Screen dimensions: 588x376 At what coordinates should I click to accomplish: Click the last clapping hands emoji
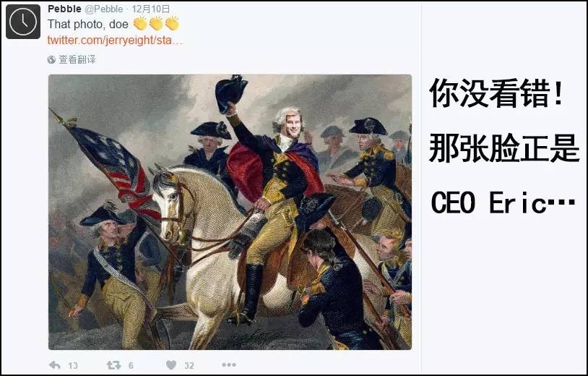tap(172, 24)
